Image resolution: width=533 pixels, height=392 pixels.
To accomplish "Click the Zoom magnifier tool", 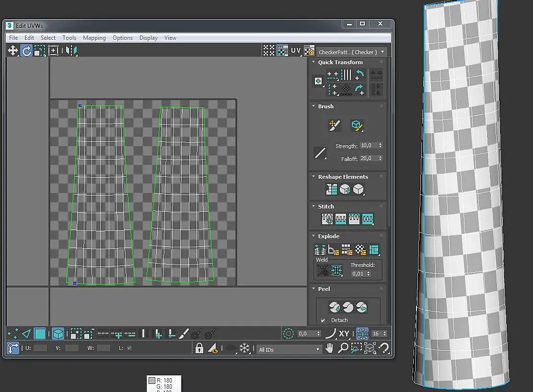I will [x=343, y=348].
